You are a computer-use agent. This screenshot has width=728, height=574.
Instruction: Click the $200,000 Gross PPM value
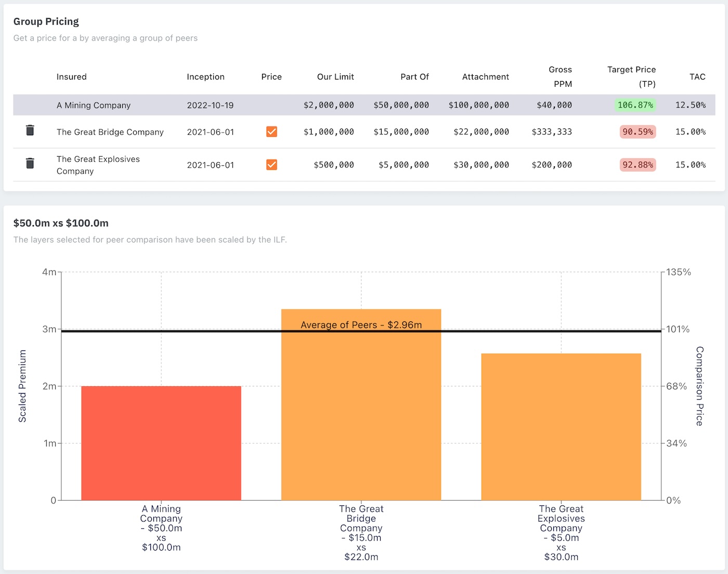pyautogui.click(x=552, y=165)
